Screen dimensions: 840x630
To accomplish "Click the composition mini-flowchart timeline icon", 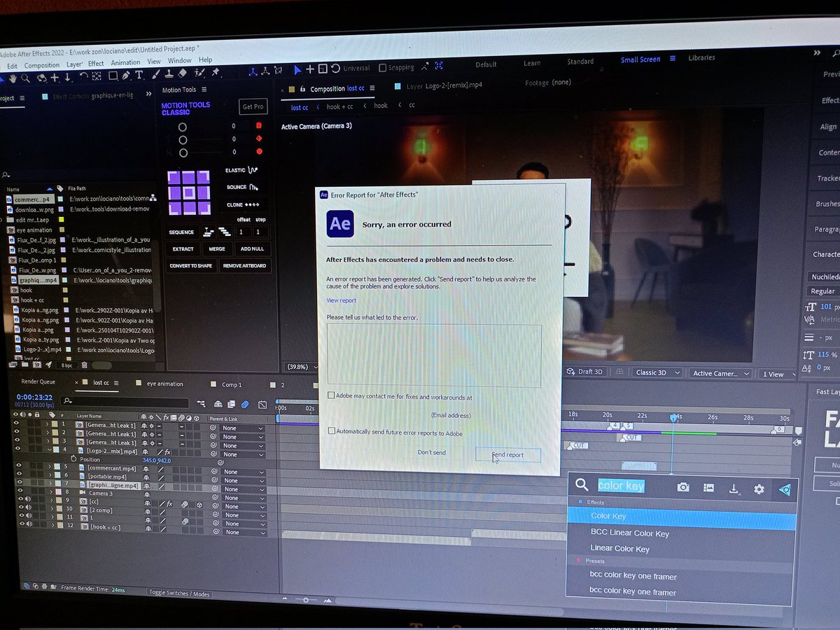I will coord(202,403).
